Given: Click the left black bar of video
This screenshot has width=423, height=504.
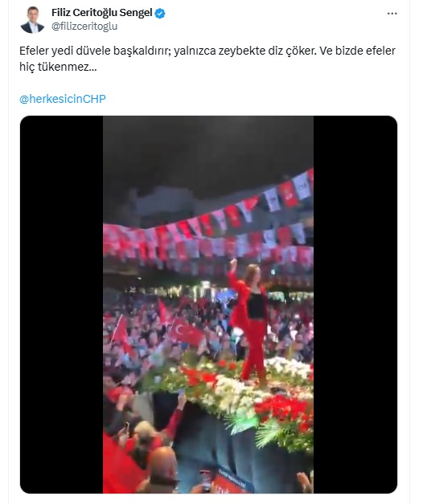Looking at the screenshot, I should coord(61,305).
